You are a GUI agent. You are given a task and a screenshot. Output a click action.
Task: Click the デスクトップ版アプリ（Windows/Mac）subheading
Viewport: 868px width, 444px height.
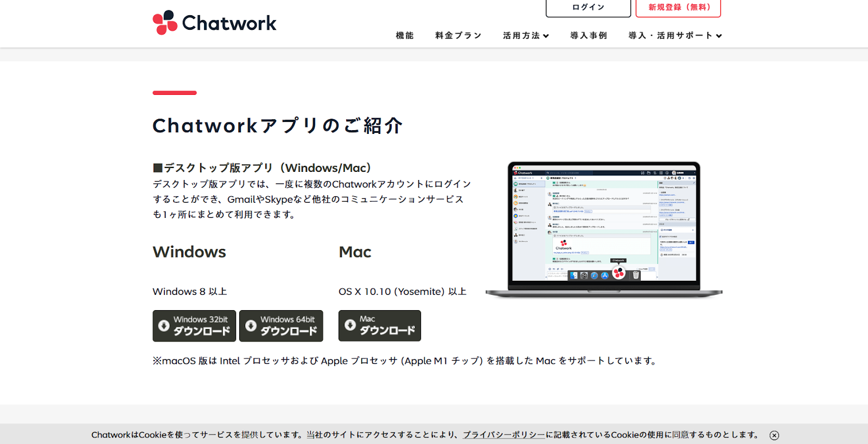[x=262, y=168]
